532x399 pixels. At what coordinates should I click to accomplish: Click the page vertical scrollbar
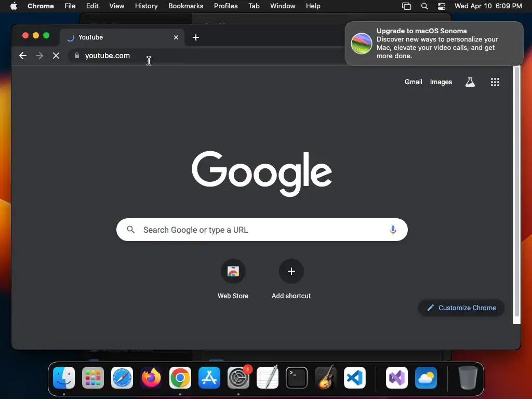coord(516,192)
